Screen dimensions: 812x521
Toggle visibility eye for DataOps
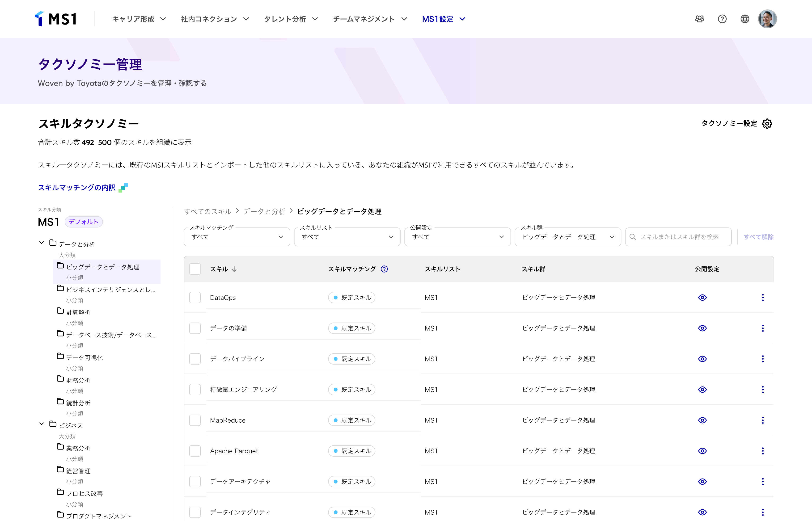coord(702,297)
